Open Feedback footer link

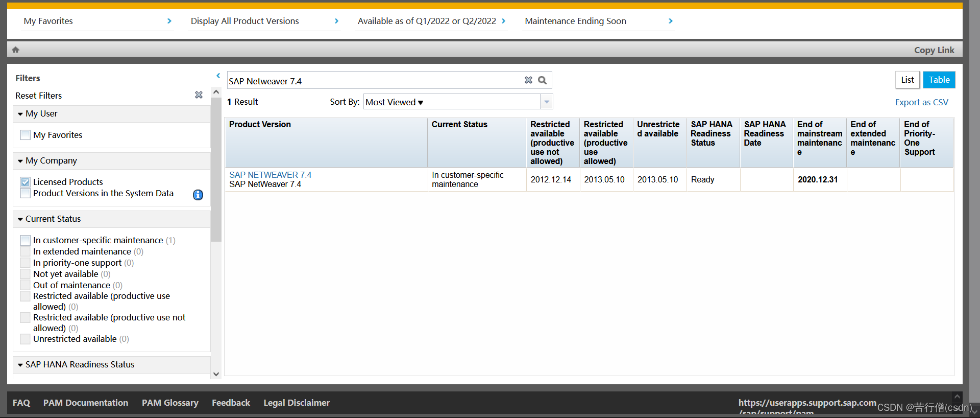[x=231, y=403]
